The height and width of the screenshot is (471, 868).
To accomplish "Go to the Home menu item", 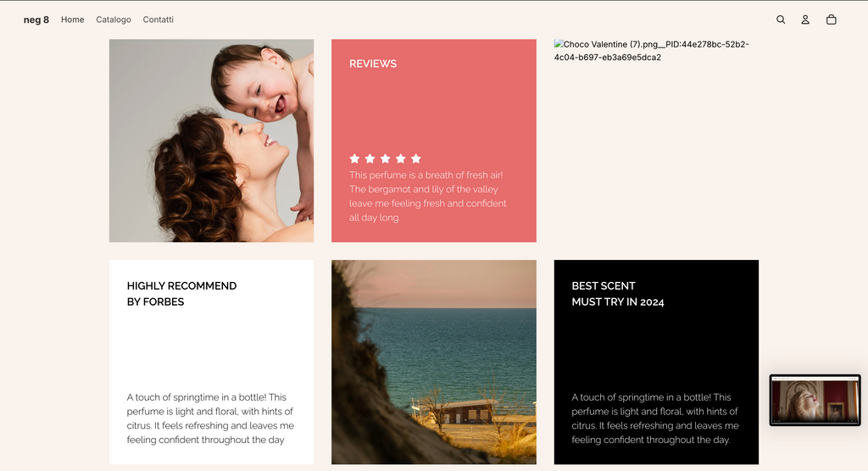I will click(x=73, y=19).
